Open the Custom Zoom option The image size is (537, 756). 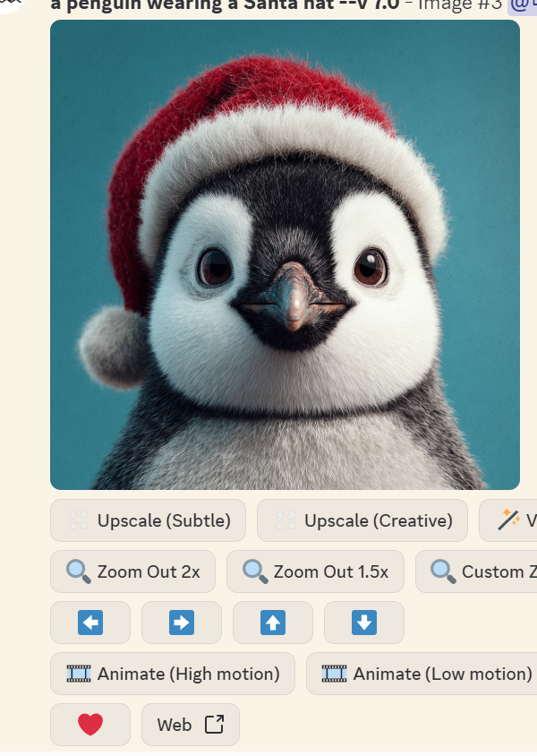point(477,571)
